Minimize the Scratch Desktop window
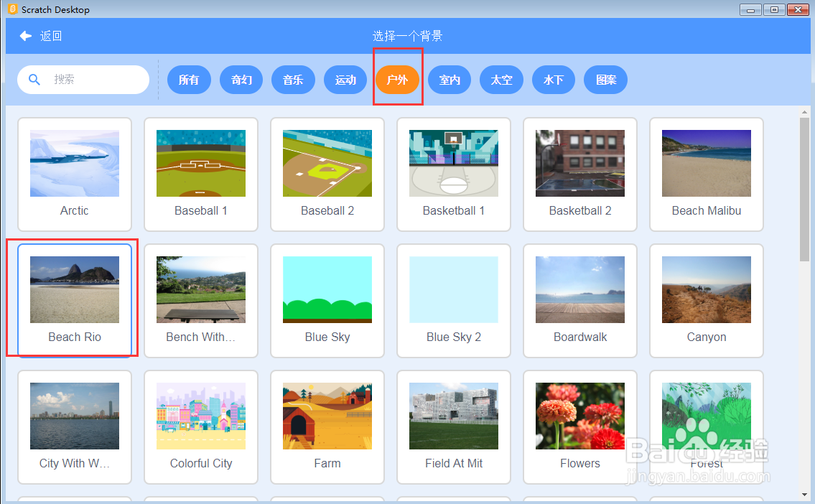815x504 pixels. 750,10
